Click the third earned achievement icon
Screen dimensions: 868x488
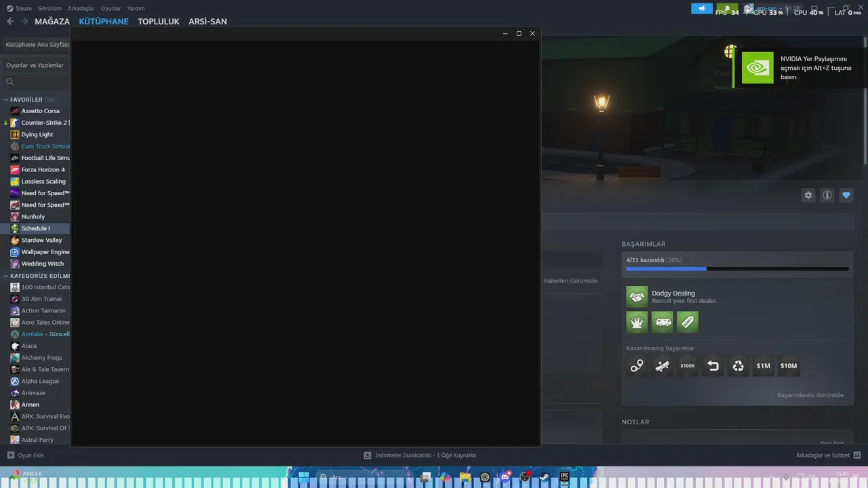coord(688,322)
